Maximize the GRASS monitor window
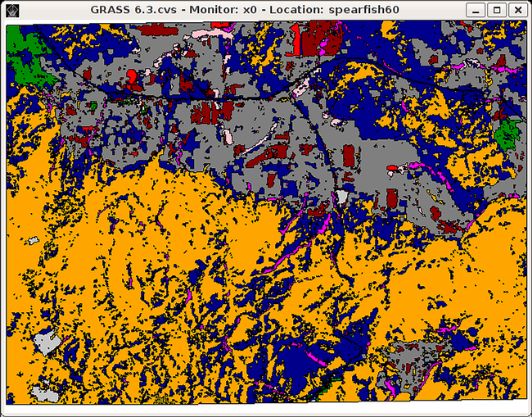The image size is (532, 417). (x=497, y=10)
